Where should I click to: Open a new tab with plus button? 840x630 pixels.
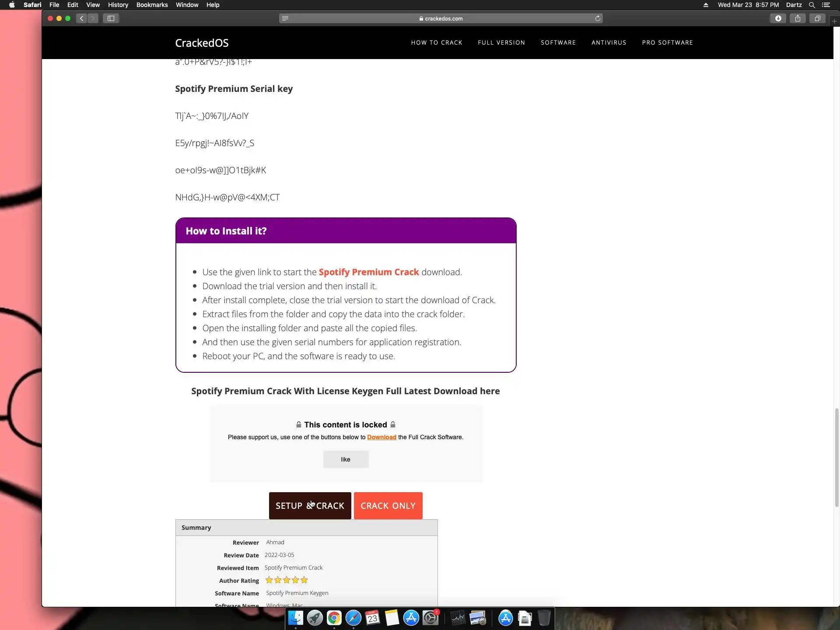tap(834, 21)
